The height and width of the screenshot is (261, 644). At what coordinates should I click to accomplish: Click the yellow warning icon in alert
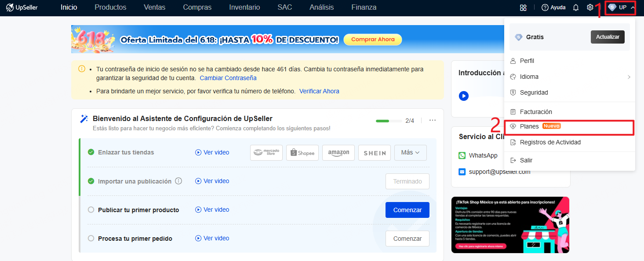(x=82, y=69)
